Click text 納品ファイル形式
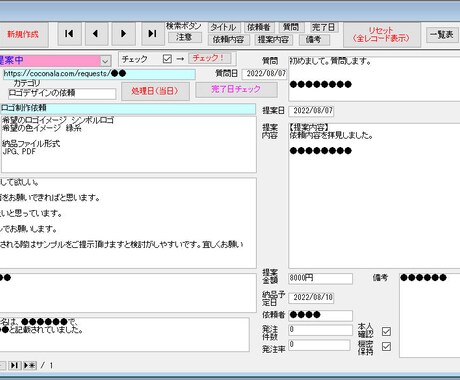 click(31, 144)
